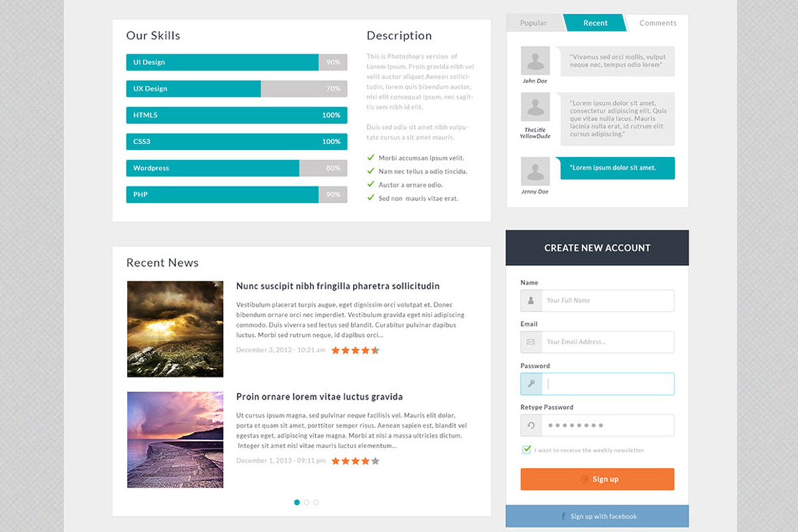Open the stormy sunset news thumbnail
The image size is (798, 532).
click(x=175, y=329)
